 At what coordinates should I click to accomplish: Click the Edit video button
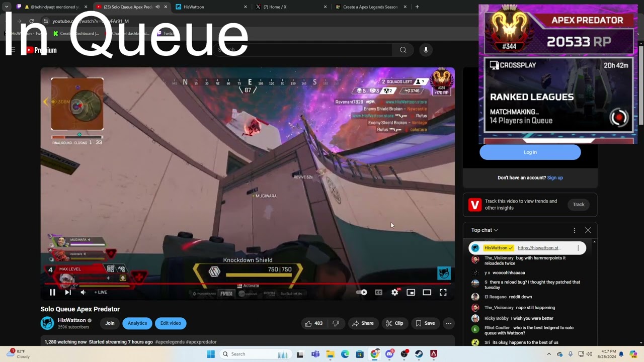[x=171, y=323]
